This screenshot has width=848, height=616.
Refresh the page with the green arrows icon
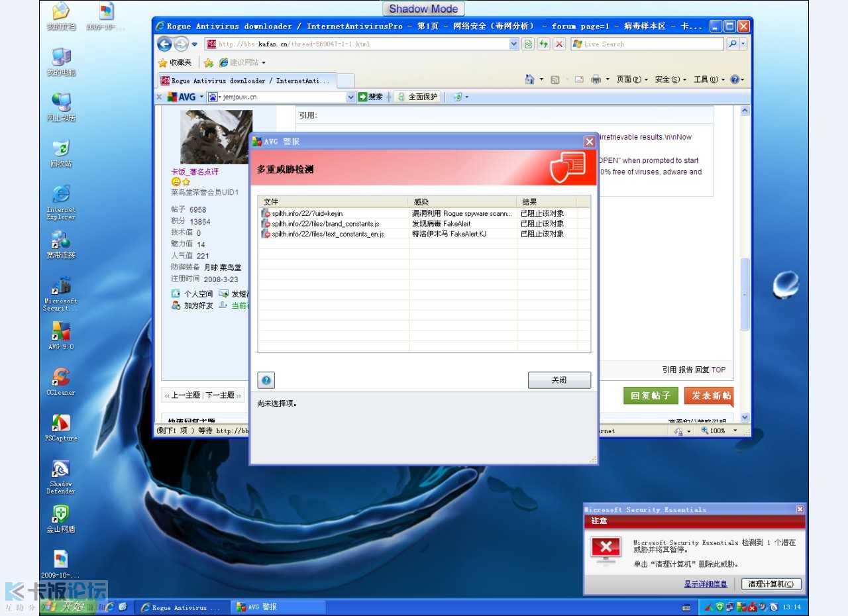(544, 44)
